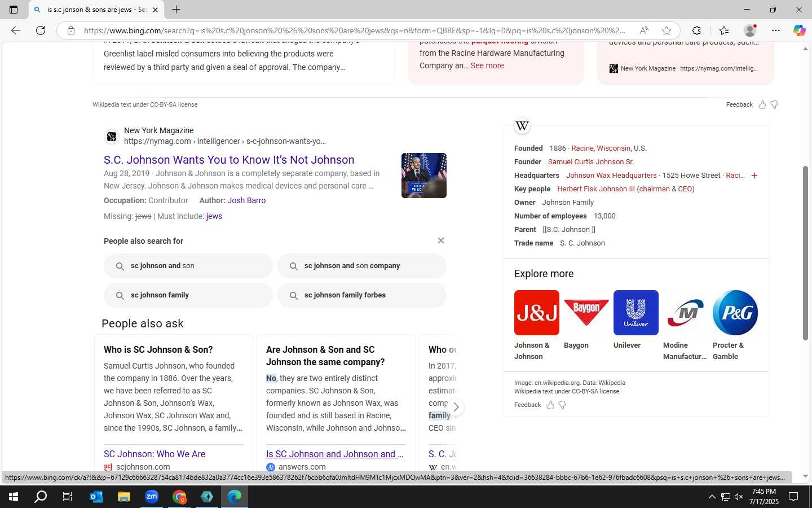Search for 'sc johnson and son company'
This screenshot has width=812, height=508.
[x=362, y=266]
